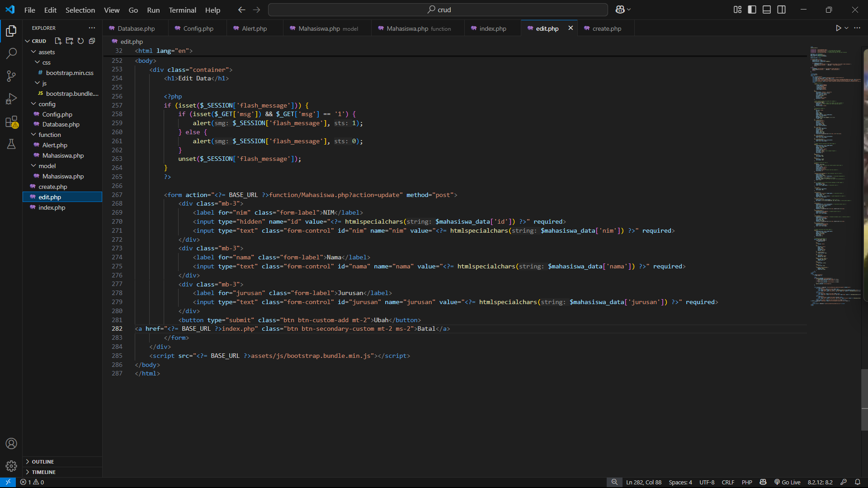Click the editor vertical scrollbar thumb
868x488 pixels.
[864, 400]
